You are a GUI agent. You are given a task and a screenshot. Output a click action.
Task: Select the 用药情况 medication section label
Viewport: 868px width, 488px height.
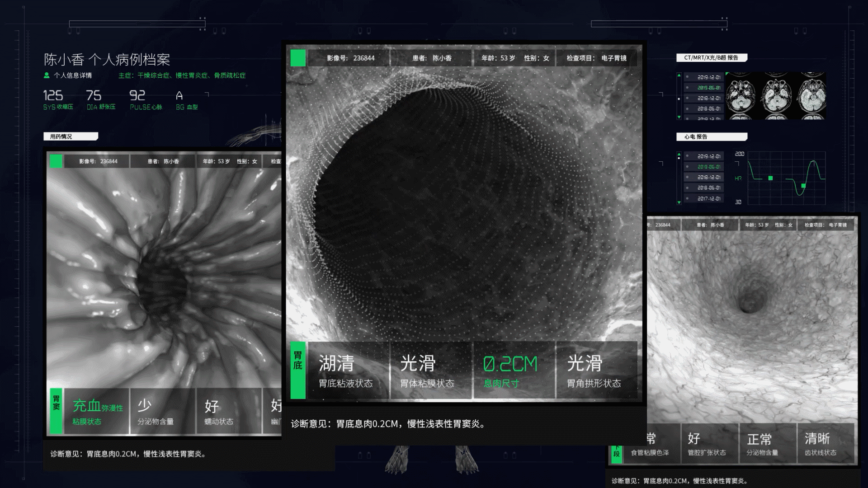click(71, 136)
